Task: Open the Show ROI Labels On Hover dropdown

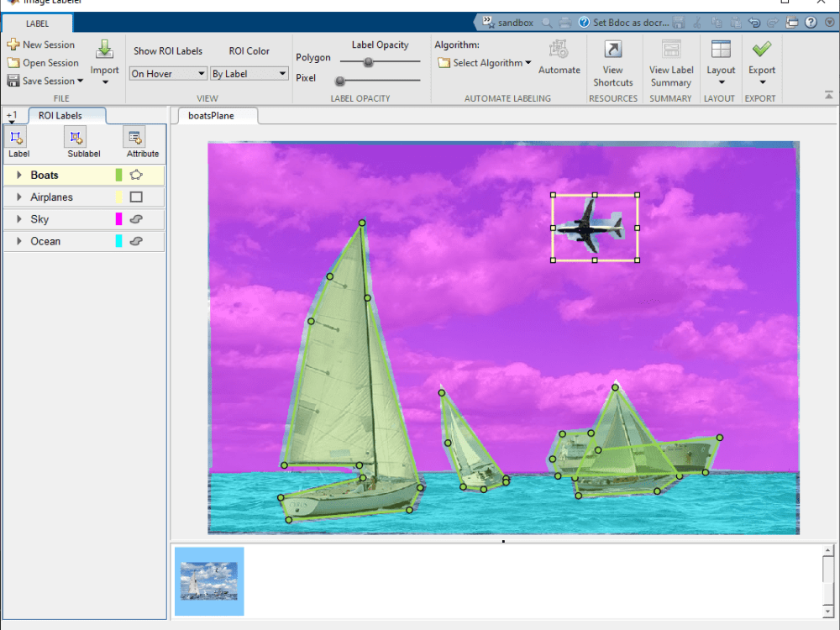Action: click(x=168, y=73)
